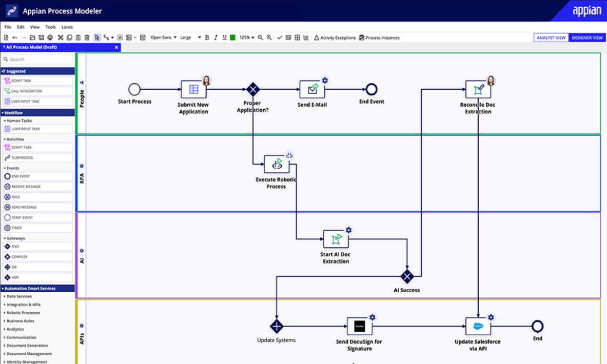Click the Open folder toolbar icon
Viewport: 607px width, 364px height.
tap(32, 37)
